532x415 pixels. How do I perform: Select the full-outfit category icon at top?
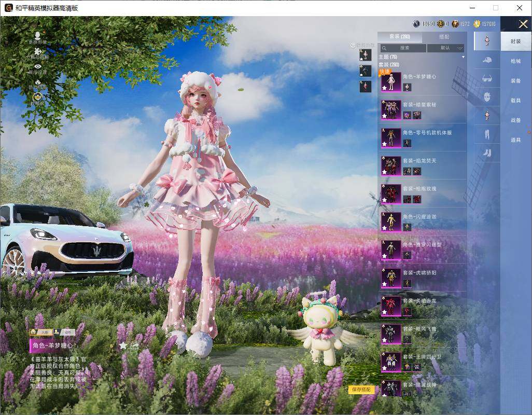pos(487,40)
